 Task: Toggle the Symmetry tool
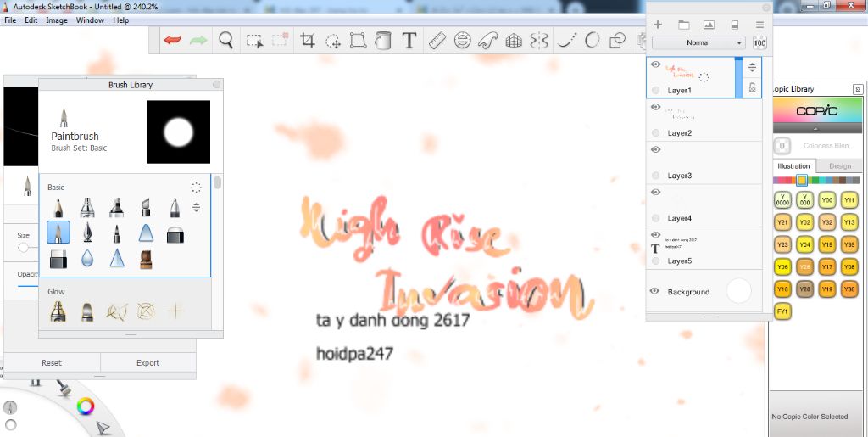pyautogui.click(x=539, y=41)
